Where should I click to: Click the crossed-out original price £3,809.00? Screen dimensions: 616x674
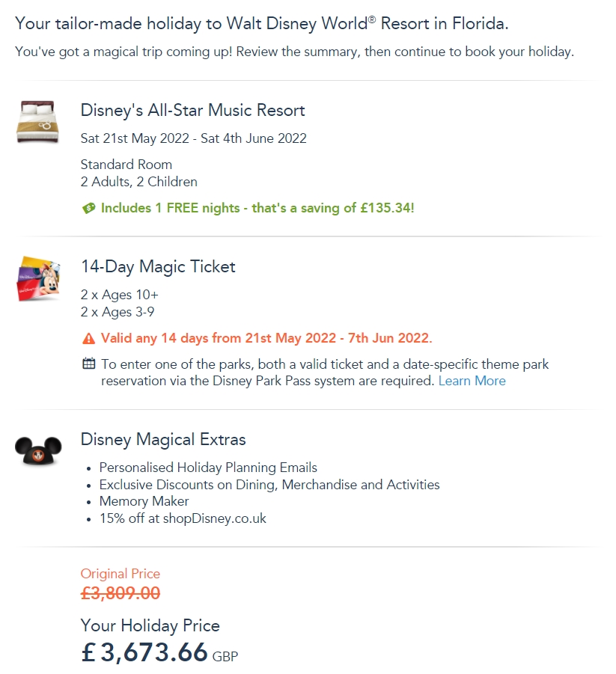(121, 593)
